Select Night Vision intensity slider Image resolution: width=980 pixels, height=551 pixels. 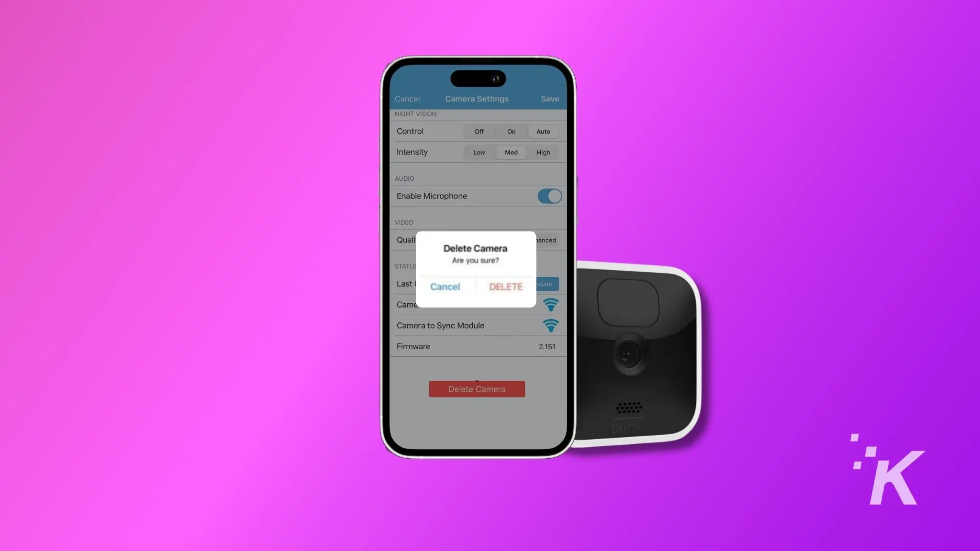512,152
